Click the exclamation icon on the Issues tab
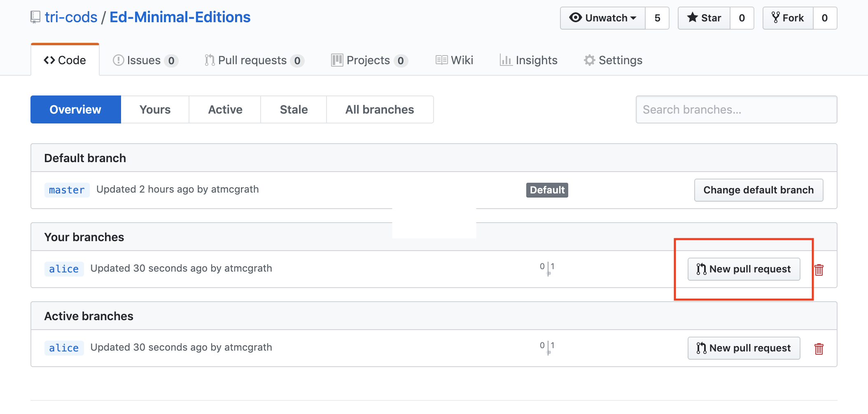Viewport: 868px width, 414px height. click(x=118, y=60)
